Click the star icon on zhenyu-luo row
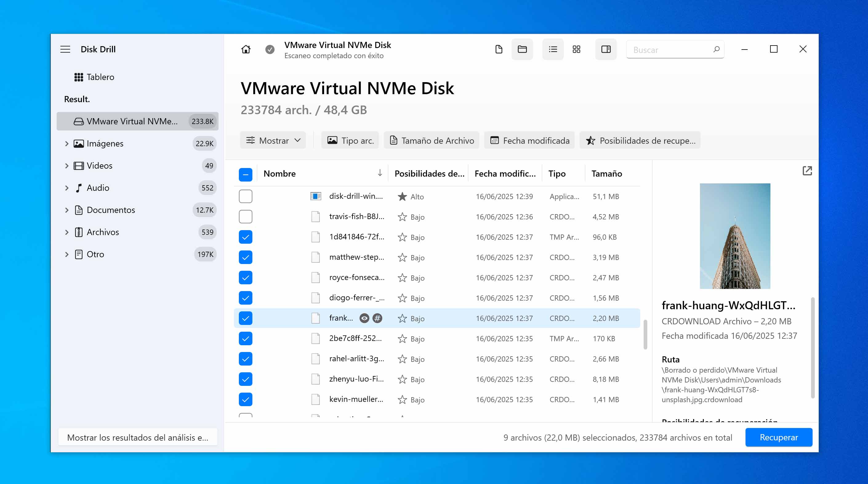 (x=402, y=379)
